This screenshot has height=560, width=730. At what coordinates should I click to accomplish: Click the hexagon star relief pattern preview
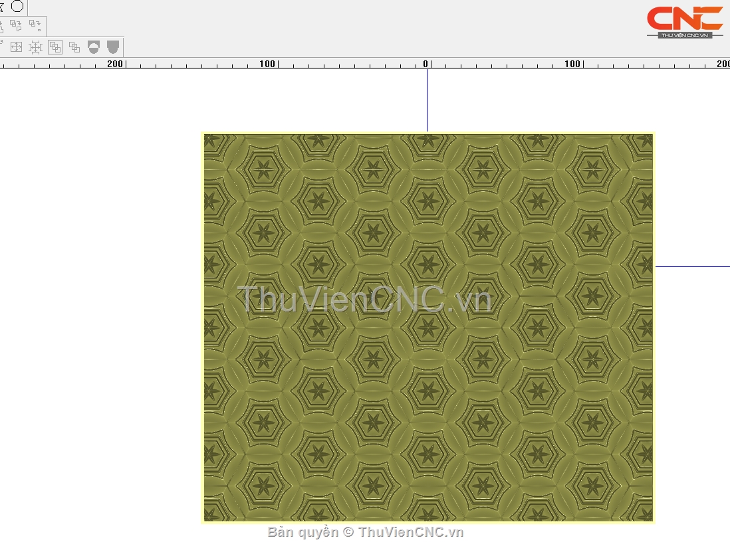pos(428,328)
